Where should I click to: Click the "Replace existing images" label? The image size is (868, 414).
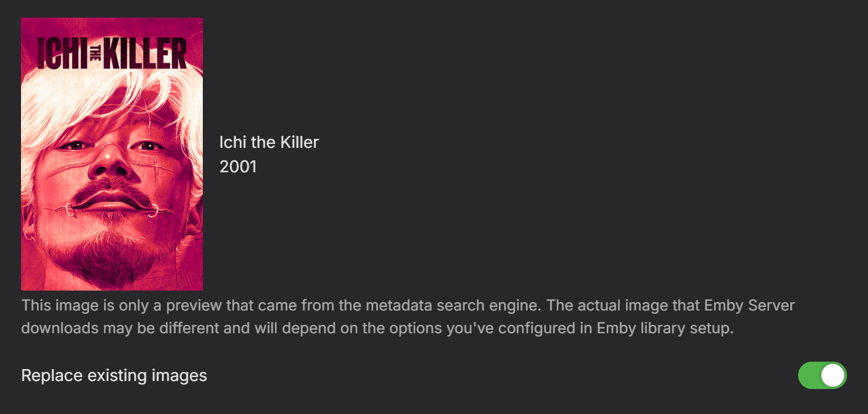pos(114,376)
